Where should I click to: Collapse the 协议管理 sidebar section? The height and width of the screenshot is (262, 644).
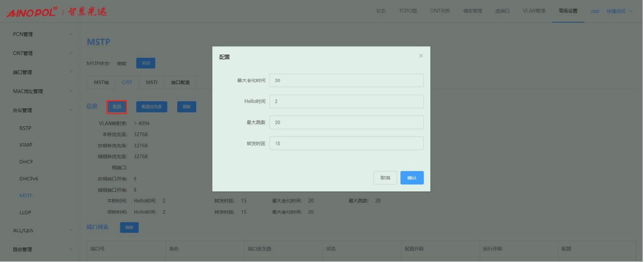click(40, 111)
